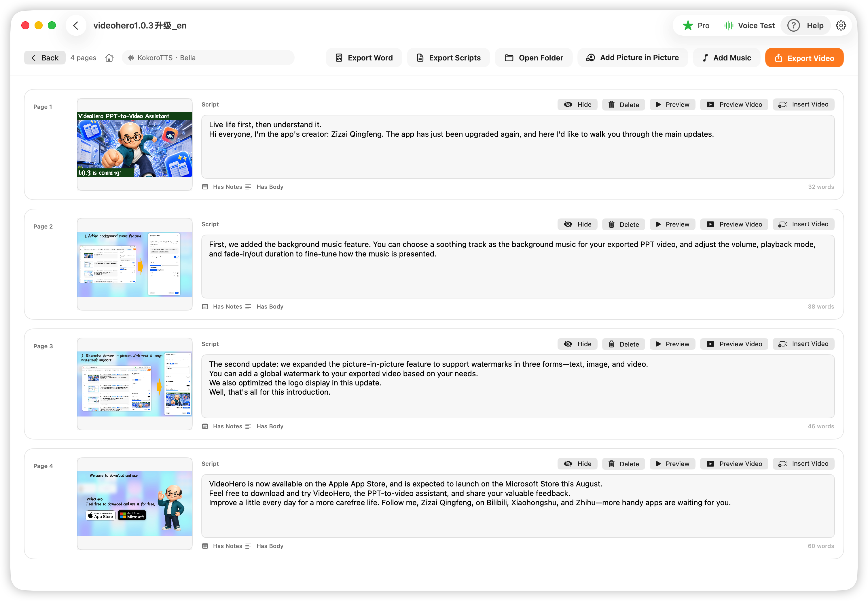Preview audio for Page 4
This screenshot has height=601, width=868.
[x=672, y=464]
